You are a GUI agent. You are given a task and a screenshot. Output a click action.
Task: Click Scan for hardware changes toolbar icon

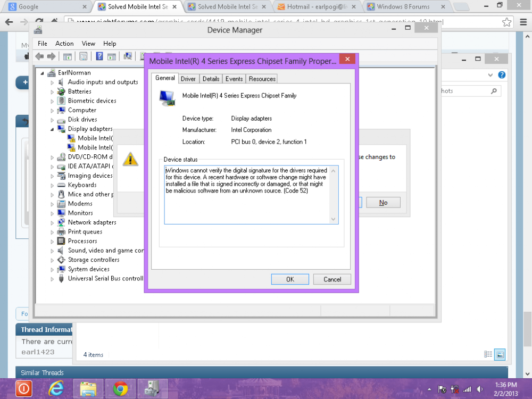point(128,56)
